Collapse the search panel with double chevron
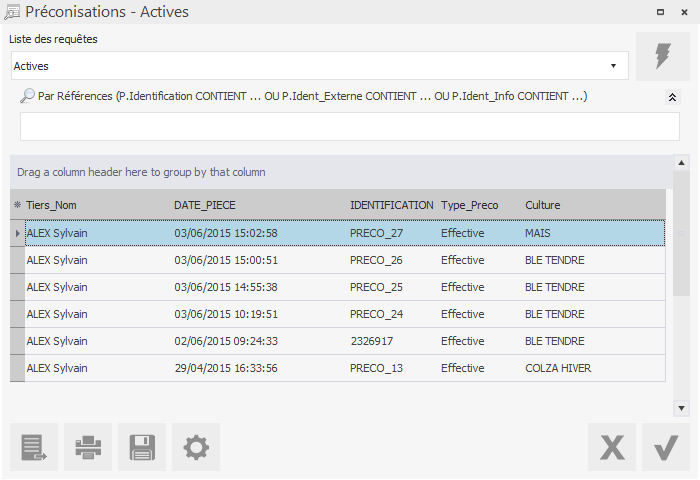The height and width of the screenshot is (480, 700). [x=672, y=97]
